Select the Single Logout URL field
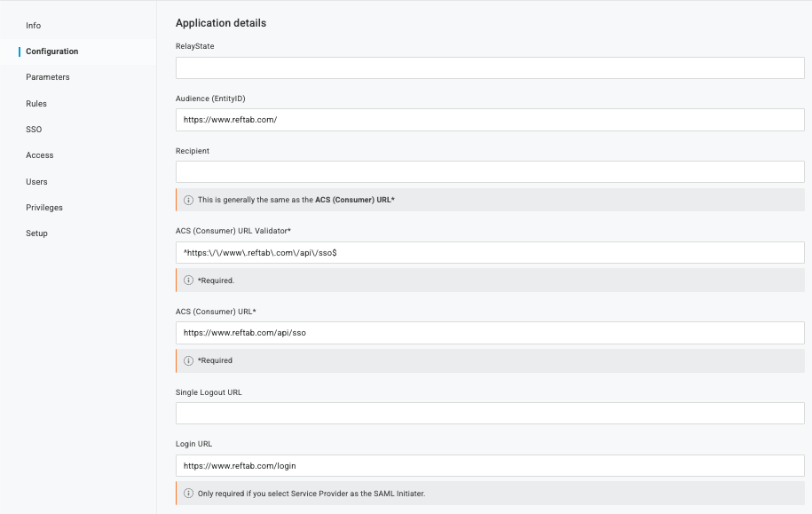 pyautogui.click(x=489, y=412)
